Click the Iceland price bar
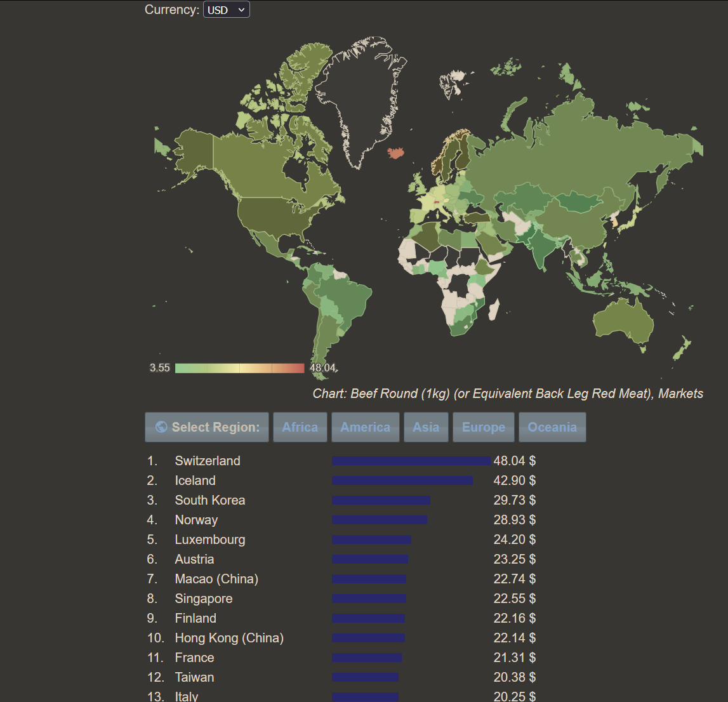Image resolution: width=728 pixels, height=702 pixels. coord(402,480)
